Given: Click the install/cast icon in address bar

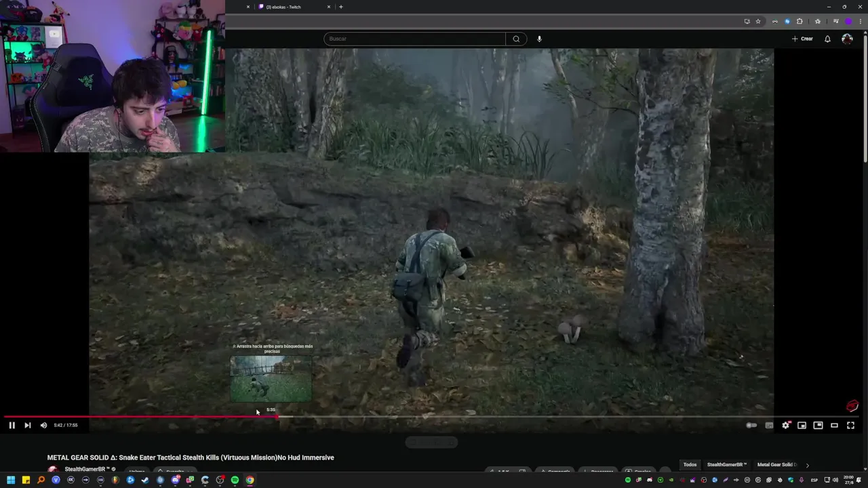Looking at the screenshot, I should click(747, 21).
